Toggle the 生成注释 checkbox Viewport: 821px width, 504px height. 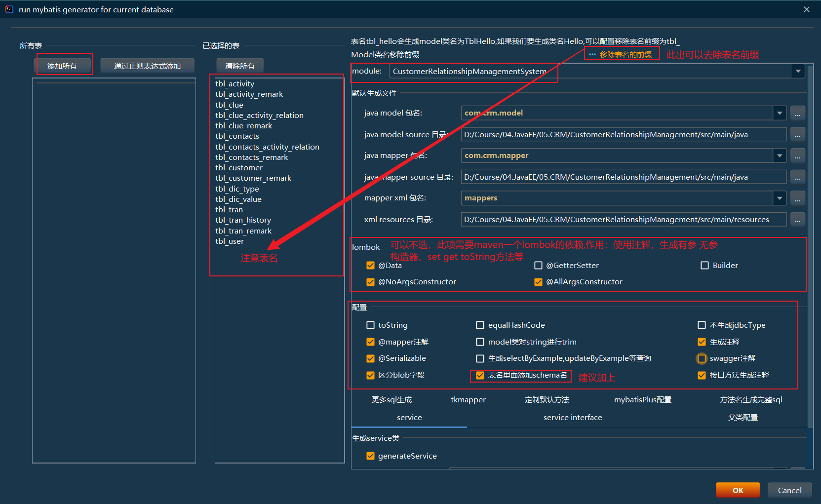click(702, 342)
